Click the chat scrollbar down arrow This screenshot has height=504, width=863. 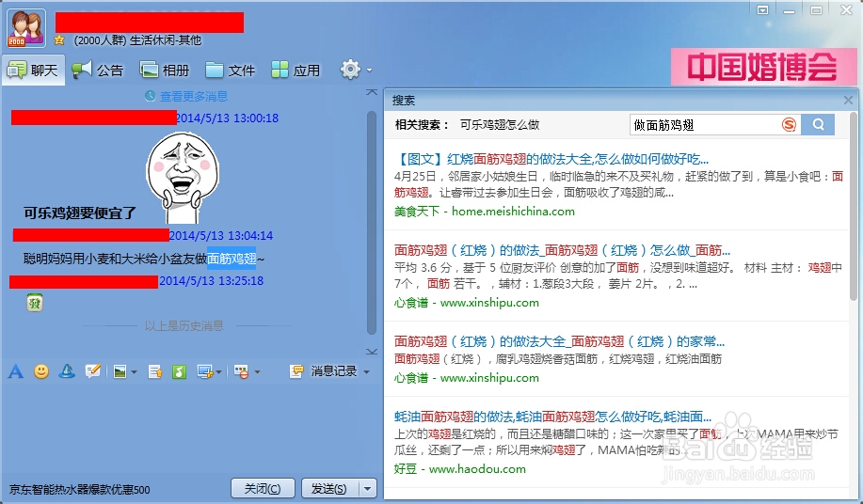(x=372, y=352)
